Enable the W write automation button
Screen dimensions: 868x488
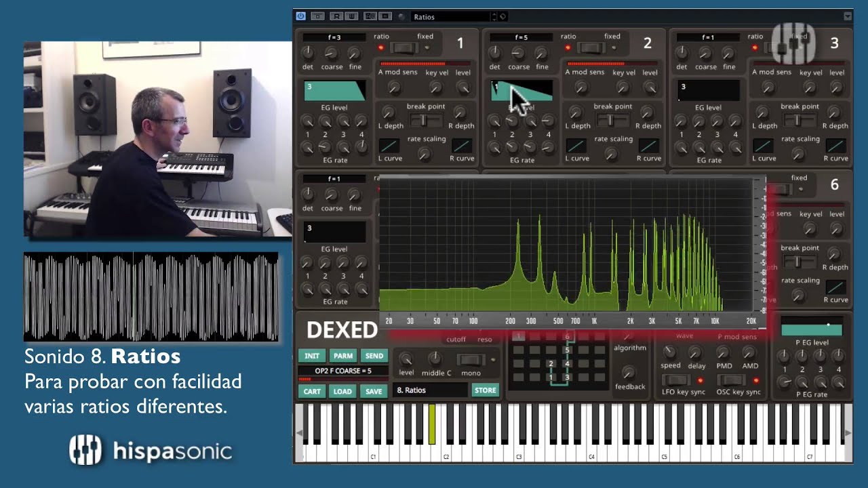pos(353,16)
